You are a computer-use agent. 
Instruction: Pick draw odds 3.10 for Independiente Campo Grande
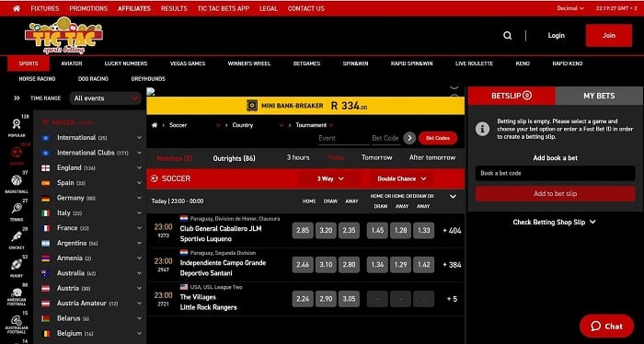pos(326,265)
